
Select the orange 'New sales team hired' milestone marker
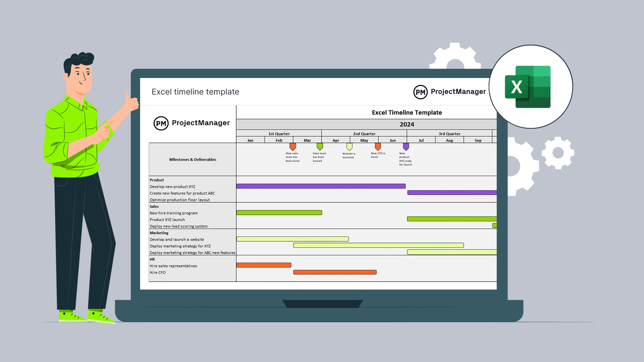(293, 147)
